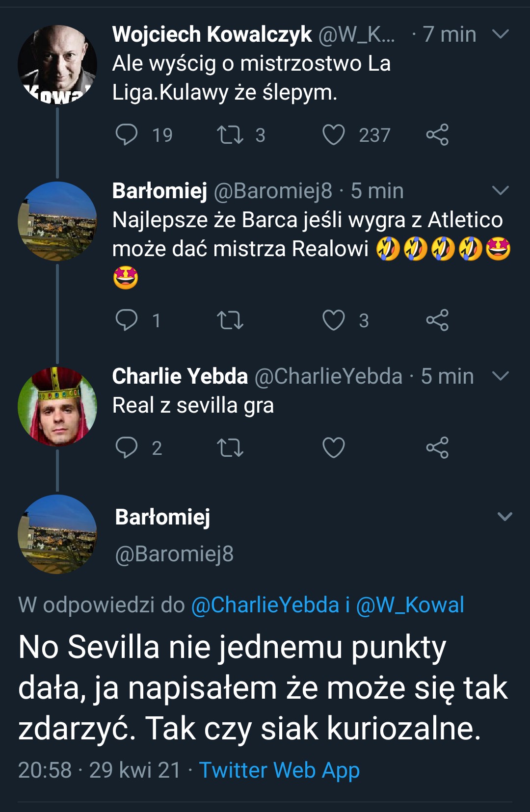Open Wojciech Kowalczyk's profile picture
The height and width of the screenshot is (812, 530).
pos(57,64)
